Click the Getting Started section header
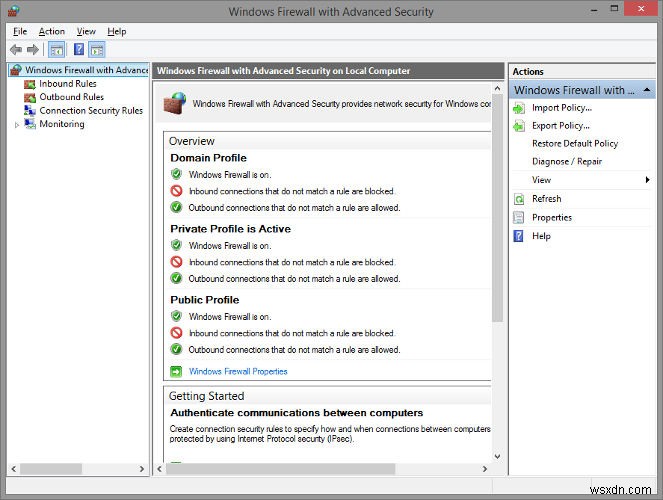 coord(206,396)
